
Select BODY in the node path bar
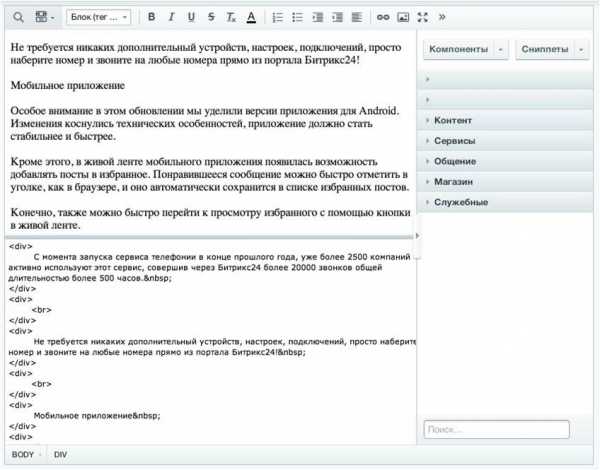point(23,455)
